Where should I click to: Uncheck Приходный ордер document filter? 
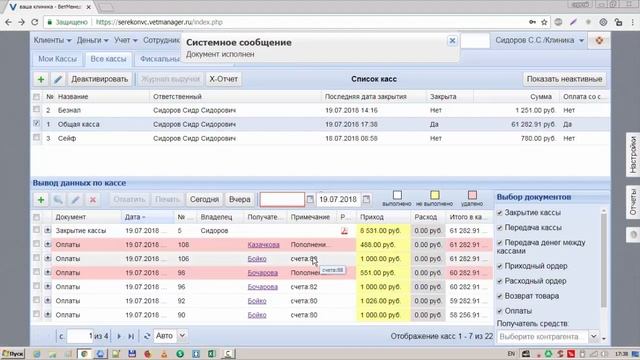(x=500, y=266)
